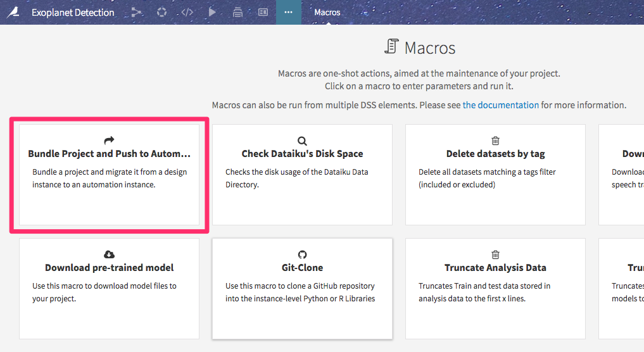Click text 'Delete all datasets matching a tags filter'

pyautogui.click(x=487, y=172)
